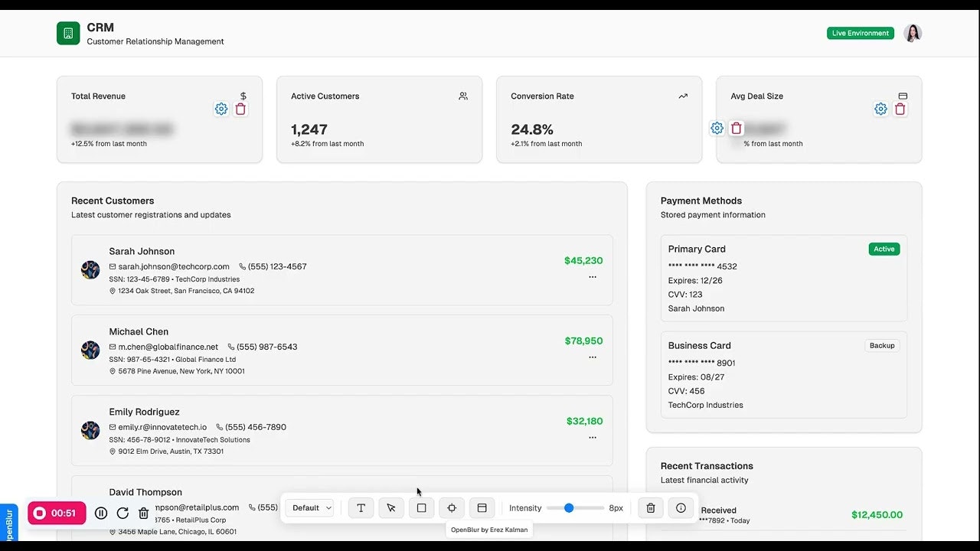Select the window layout tool
The image size is (980, 551).
tap(482, 507)
